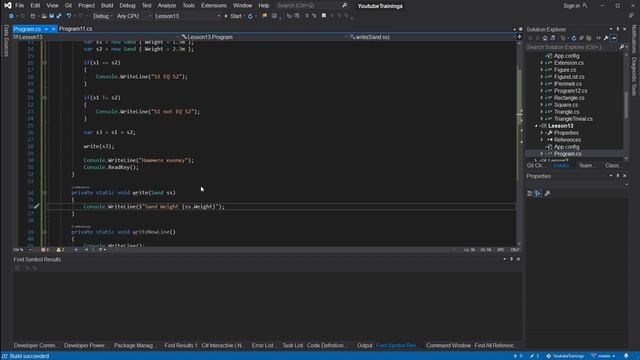The image size is (640, 360).
Task: Open the Git Changes tab
Action: click(x=535, y=166)
